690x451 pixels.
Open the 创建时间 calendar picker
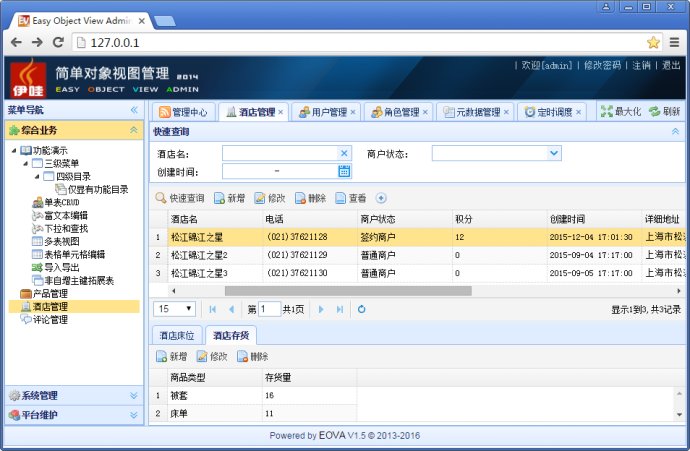[x=344, y=171]
